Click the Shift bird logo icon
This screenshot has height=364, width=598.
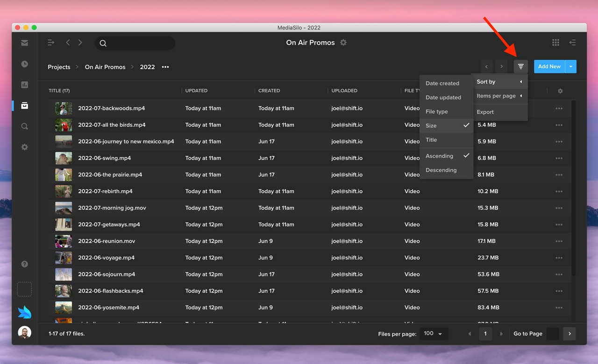pyautogui.click(x=25, y=312)
